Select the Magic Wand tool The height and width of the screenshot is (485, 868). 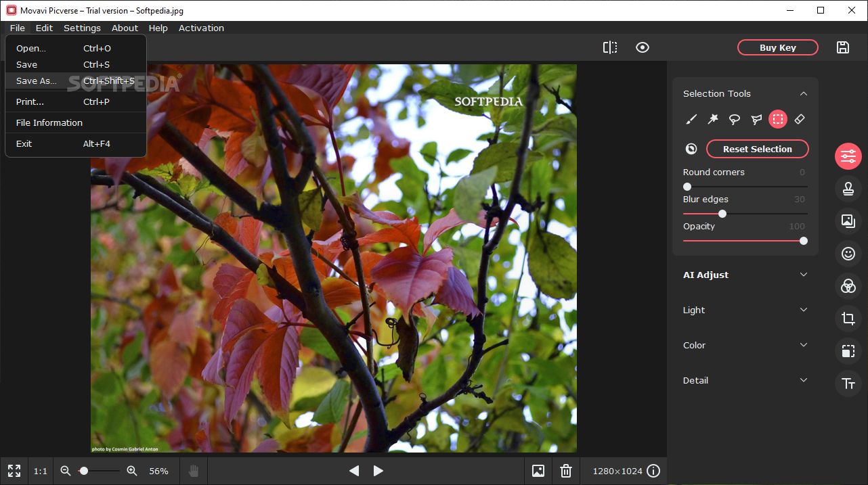[713, 119]
